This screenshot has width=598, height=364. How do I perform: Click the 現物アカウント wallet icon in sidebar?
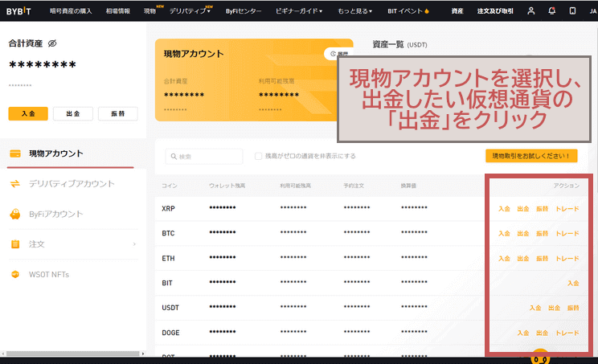(x=15, y=153)
